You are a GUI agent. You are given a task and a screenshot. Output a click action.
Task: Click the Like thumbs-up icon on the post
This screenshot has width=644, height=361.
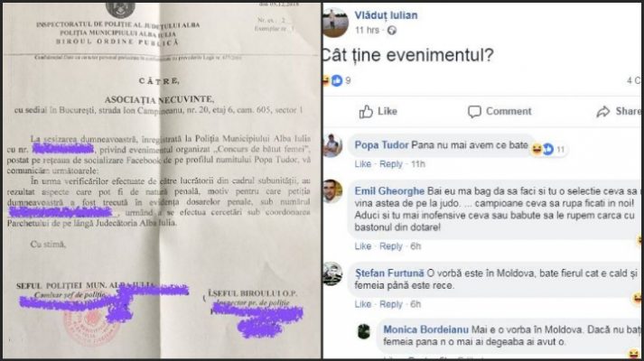pyautogui.click(x=366, y=111)
